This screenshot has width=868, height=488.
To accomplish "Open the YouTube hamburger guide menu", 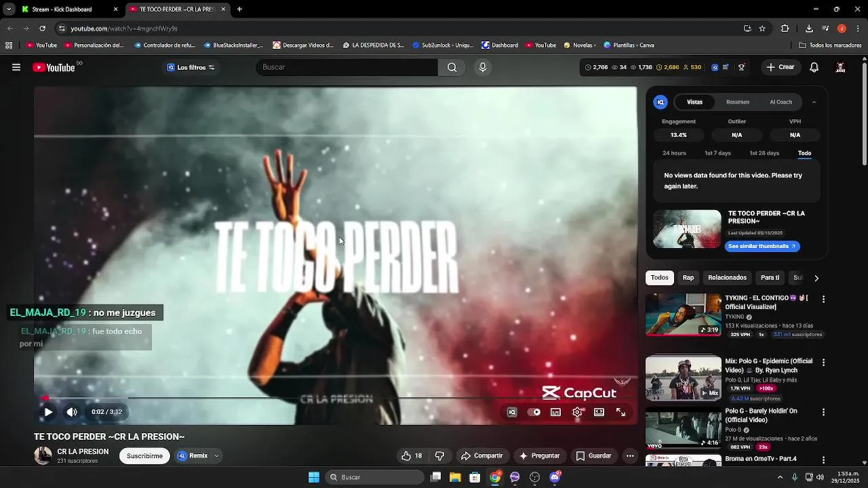I will pos(16,67).
